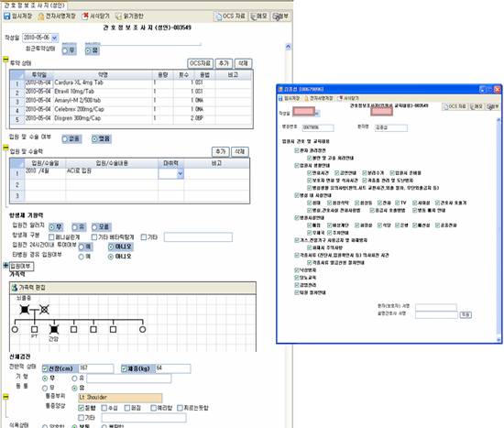Check the 찌르는듯함 pain type checkbox

coord(180,408)
